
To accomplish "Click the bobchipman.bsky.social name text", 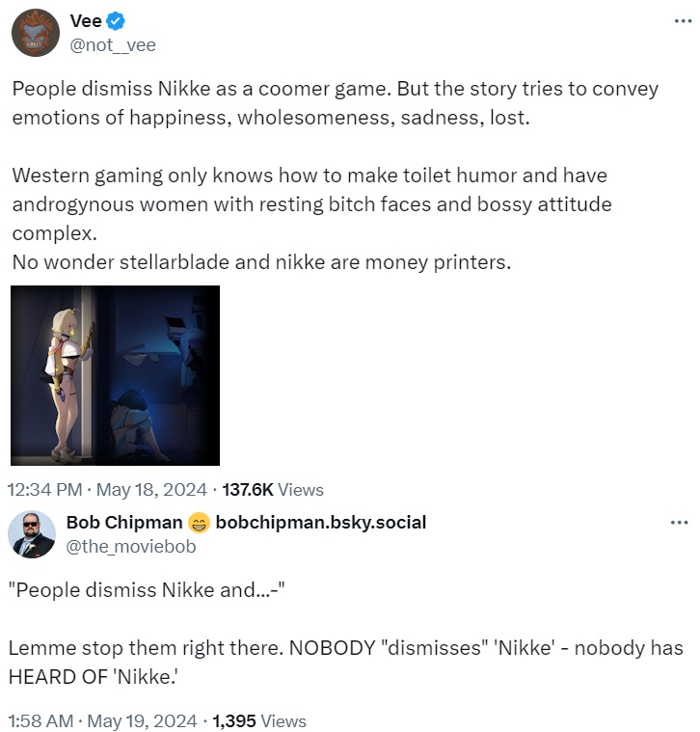I will coord(320,523).
